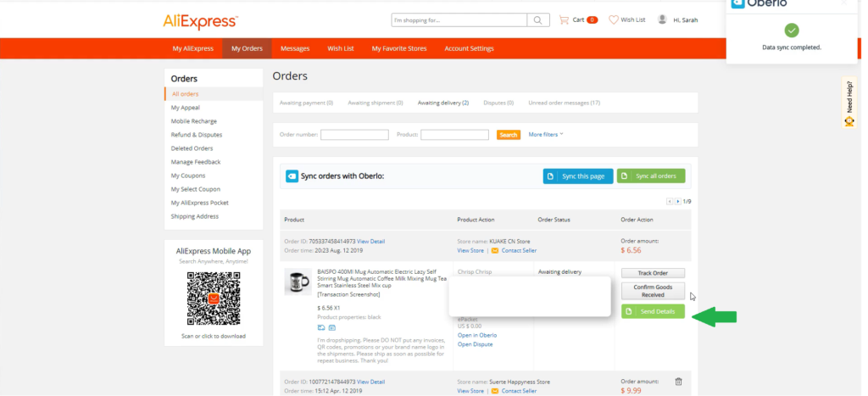868x396 pixels.
Task: Click the delivery truck icon under the mug product
Action: (x=321, y=328)
